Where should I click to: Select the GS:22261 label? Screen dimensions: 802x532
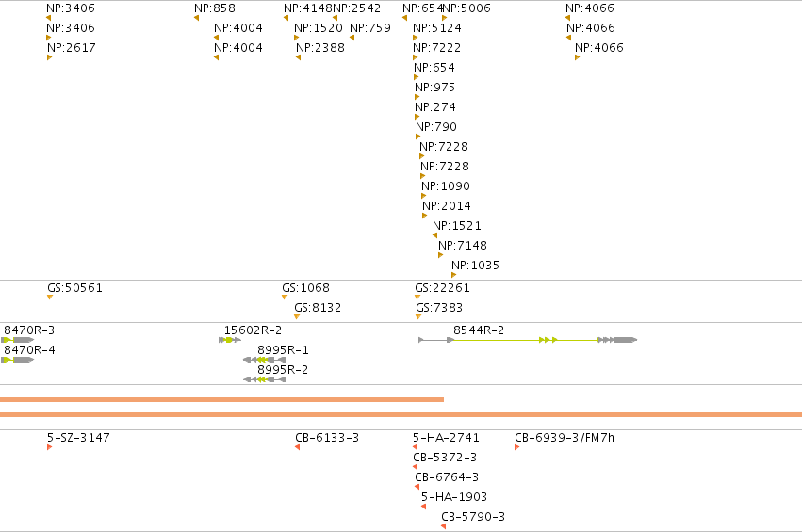[442, 288]
